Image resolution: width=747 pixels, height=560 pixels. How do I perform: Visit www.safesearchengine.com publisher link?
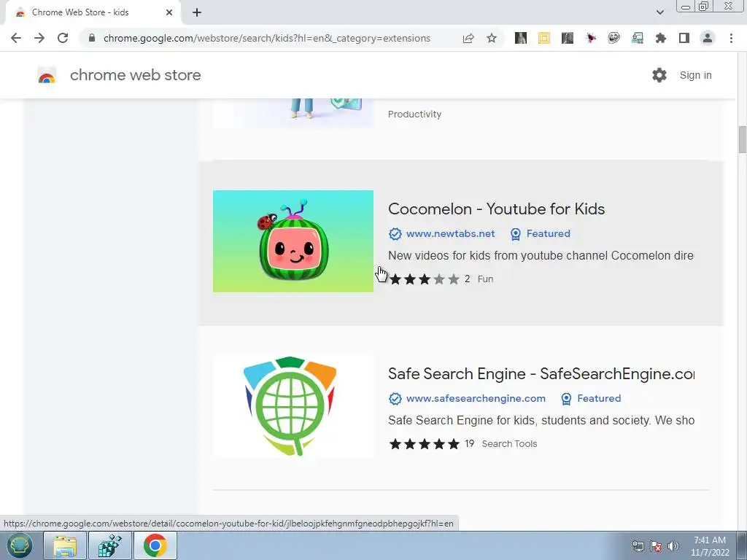pos(476,399)
